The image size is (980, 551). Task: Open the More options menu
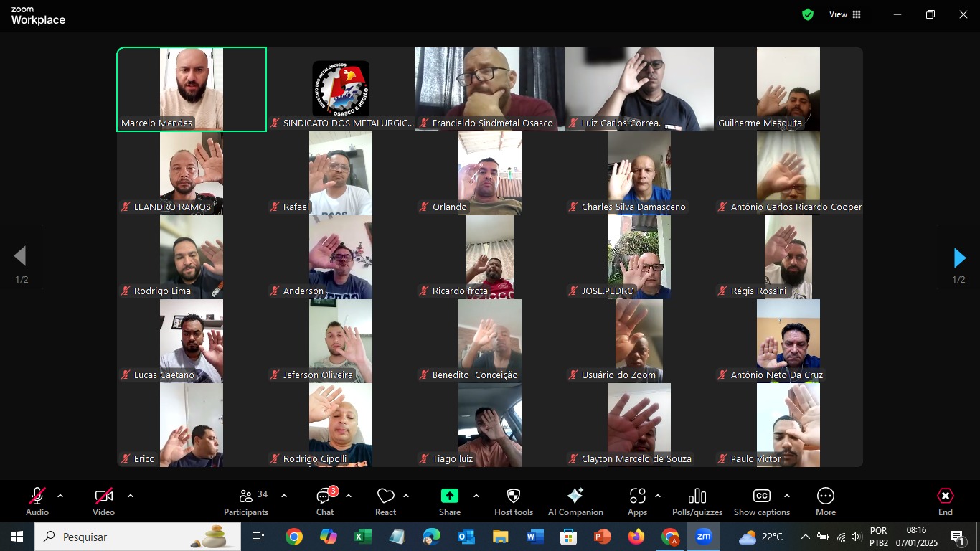pyautogui.click(x=826, y=501)
